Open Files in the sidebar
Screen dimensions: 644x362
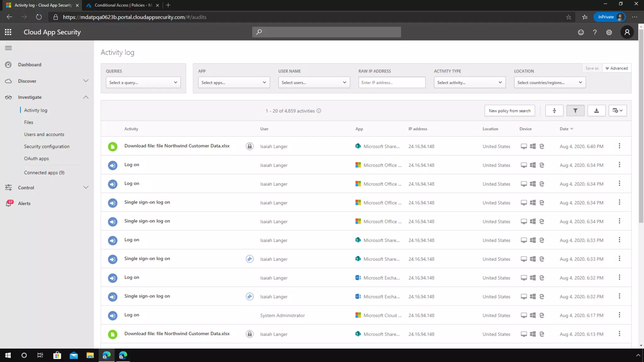coord(28,122)
